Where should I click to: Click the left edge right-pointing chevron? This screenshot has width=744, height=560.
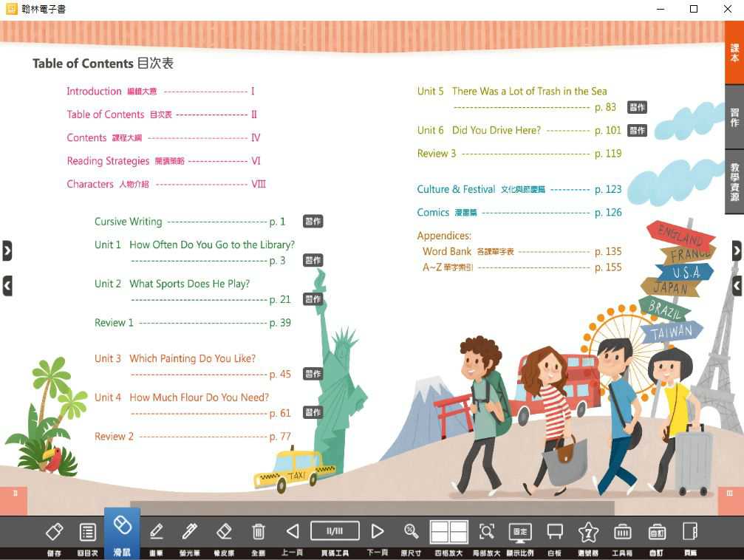[x=7, y=250]
